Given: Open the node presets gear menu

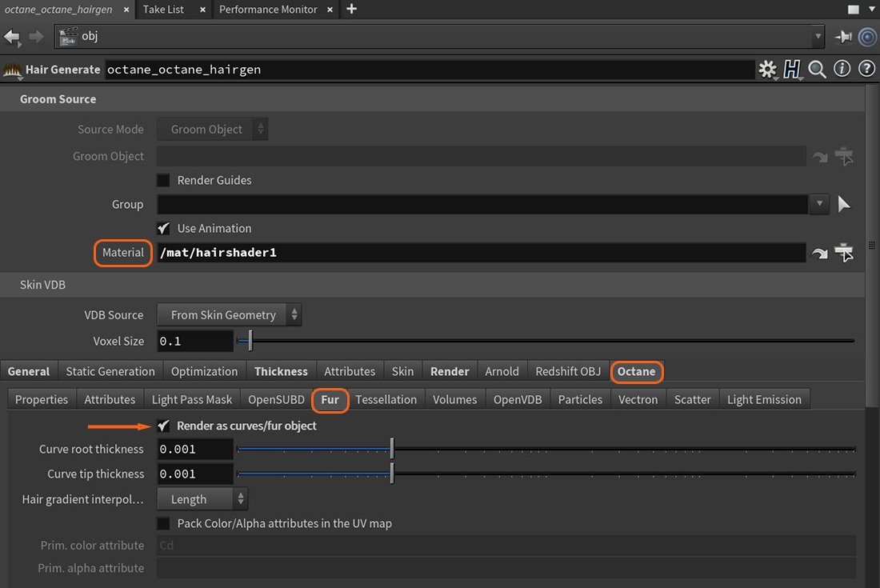Looking at the screenshot, I should 766,70.
